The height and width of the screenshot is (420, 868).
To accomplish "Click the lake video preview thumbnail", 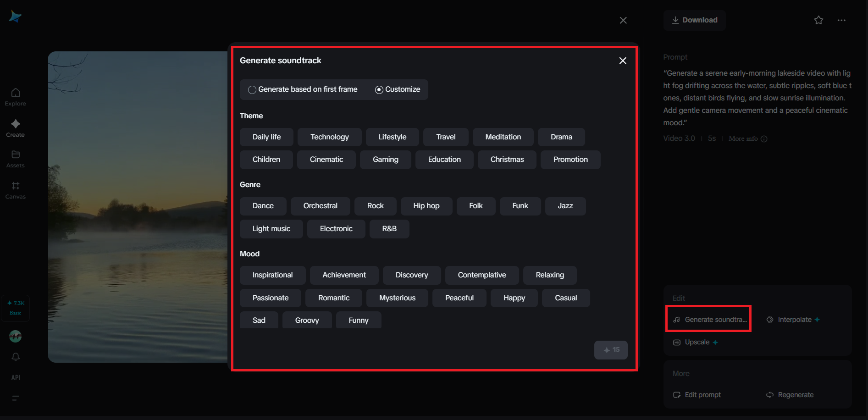I will pos(138,206).
